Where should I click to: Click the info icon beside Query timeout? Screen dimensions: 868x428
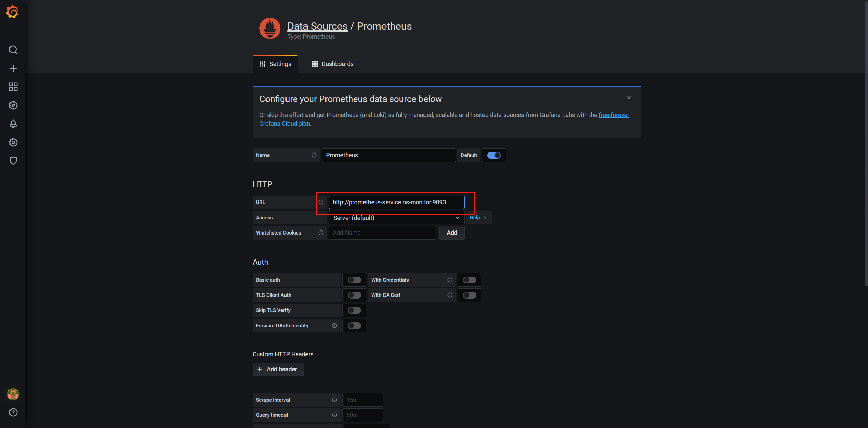tap(334, 415)
